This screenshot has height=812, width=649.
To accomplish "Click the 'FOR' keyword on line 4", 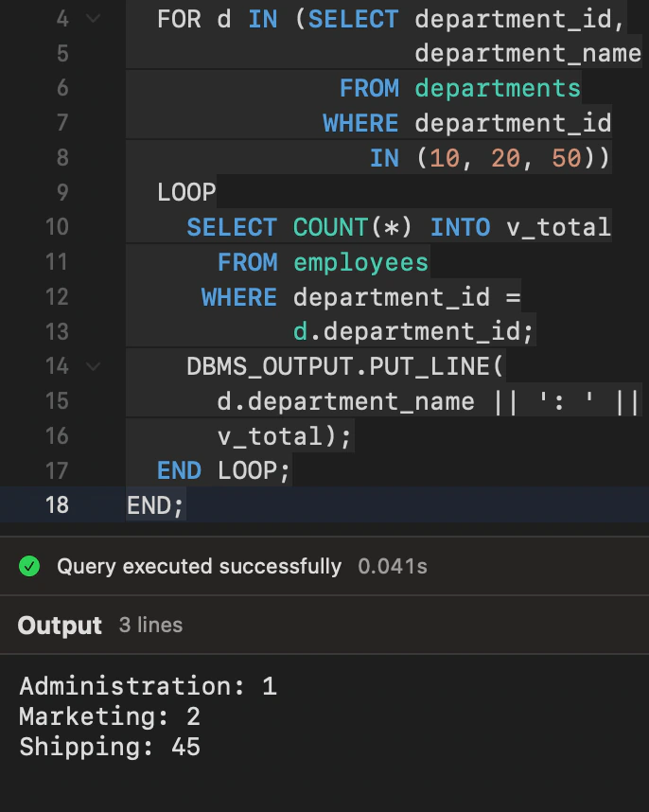I will [x=179, y=19].
